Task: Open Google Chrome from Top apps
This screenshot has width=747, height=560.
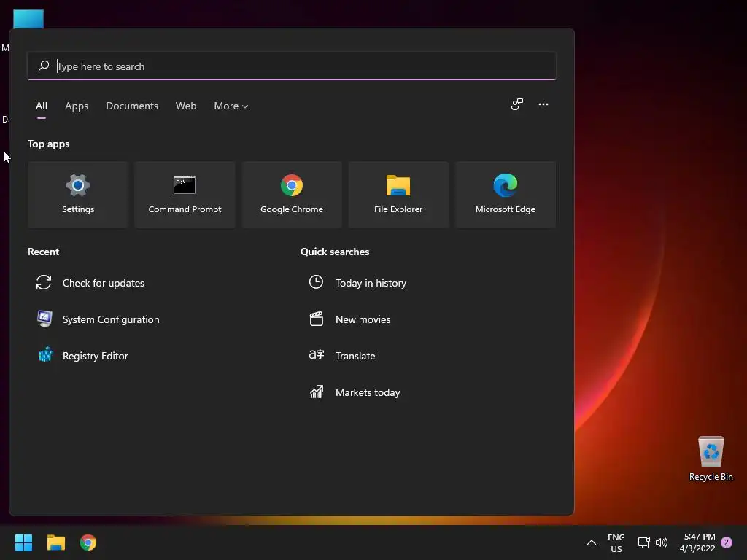Action: 292,194
